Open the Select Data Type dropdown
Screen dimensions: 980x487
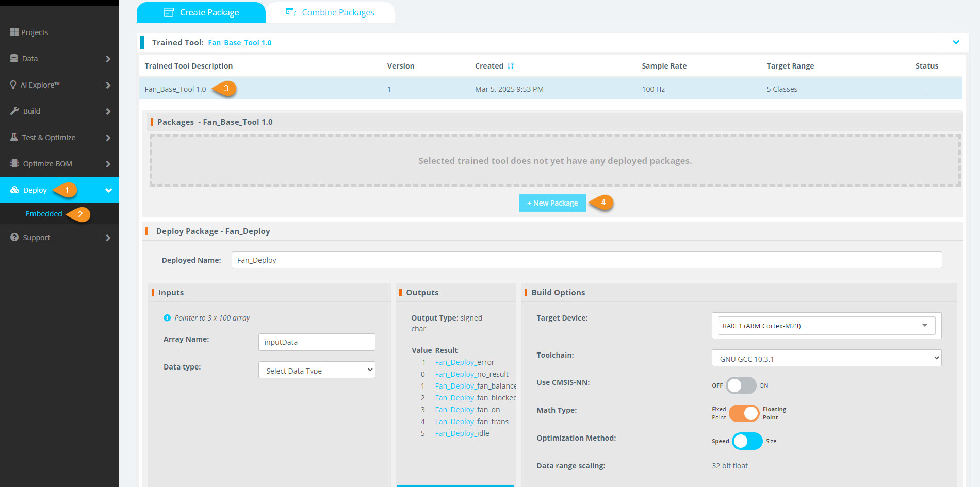pyautogui.click(x=317, y=370)
